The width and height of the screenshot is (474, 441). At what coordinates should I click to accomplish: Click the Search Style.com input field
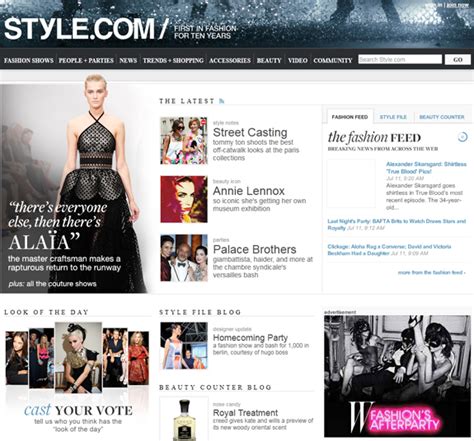tap(400, 59)
